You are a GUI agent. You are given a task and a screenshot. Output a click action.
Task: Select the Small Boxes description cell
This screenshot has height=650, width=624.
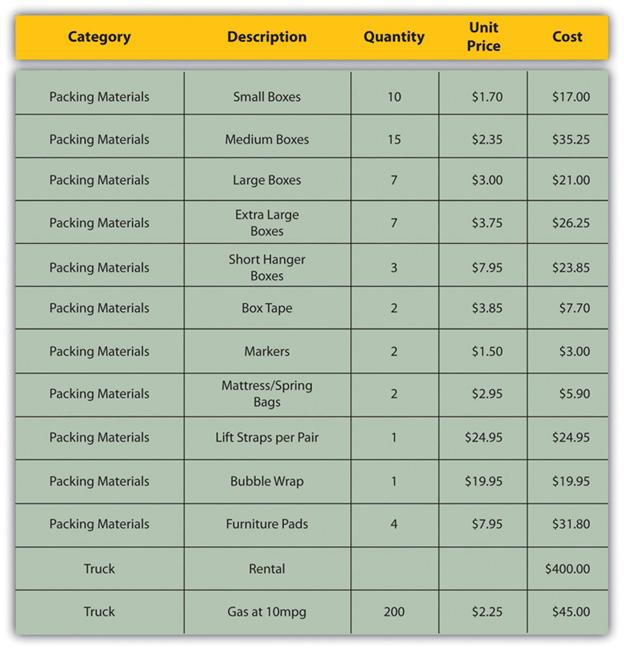[x=267, y=97]
